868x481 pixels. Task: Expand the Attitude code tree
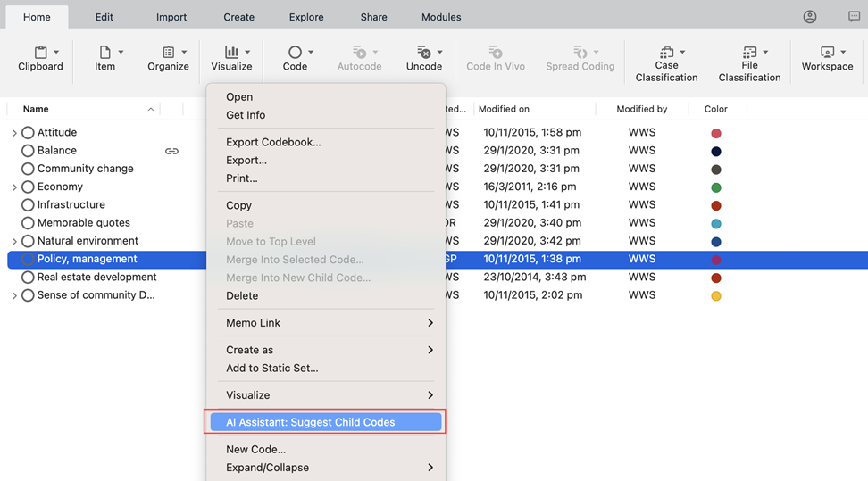pos(14,133)
